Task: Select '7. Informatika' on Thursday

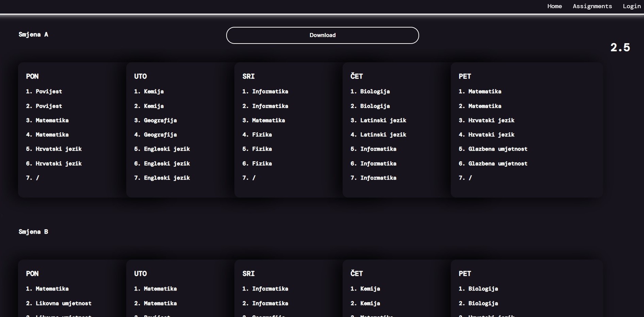Action: tap(374, 178)
